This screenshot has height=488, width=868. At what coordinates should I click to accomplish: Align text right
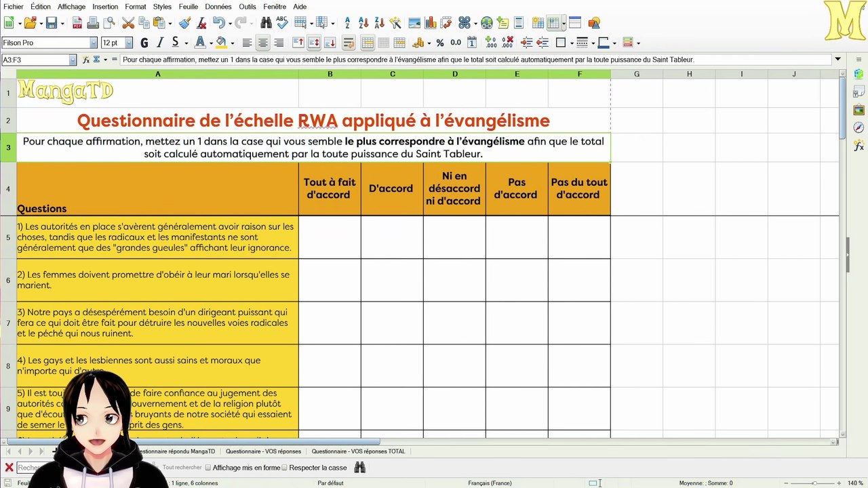click(x=279, y=43)
